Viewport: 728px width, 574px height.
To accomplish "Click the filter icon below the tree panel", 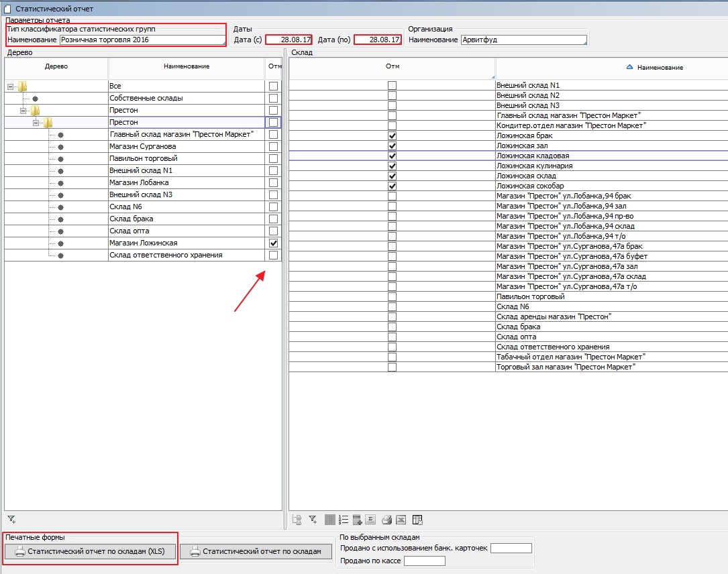I will tap(11, 519).
